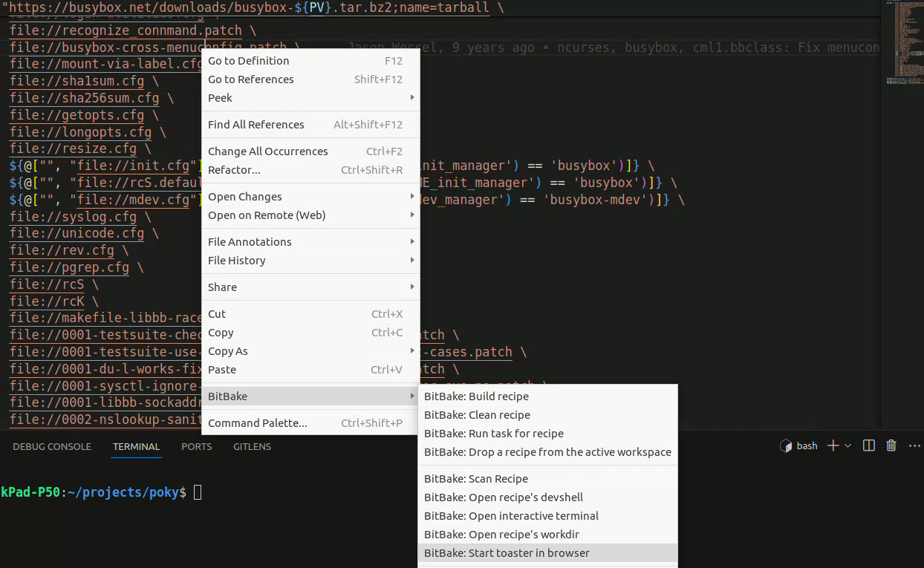924x568 pixels.
Task: Click the file://longopts.cfg link
Action: tap(80, 132)
